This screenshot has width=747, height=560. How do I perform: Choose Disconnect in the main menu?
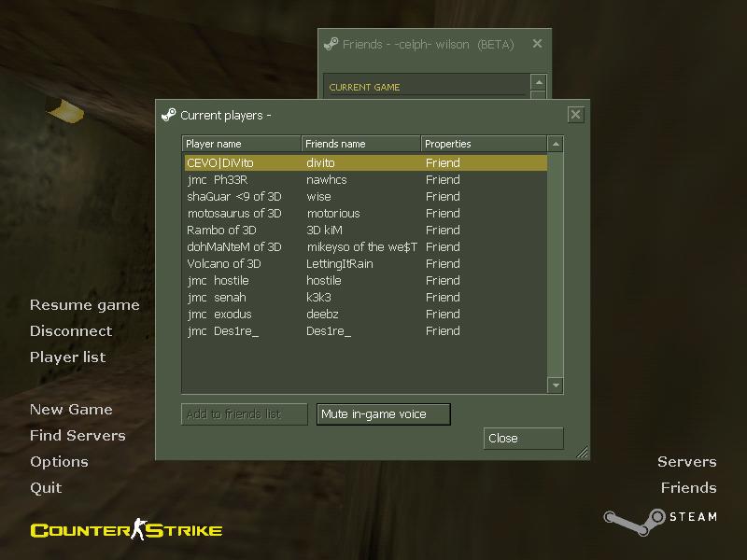click(71, 331)
